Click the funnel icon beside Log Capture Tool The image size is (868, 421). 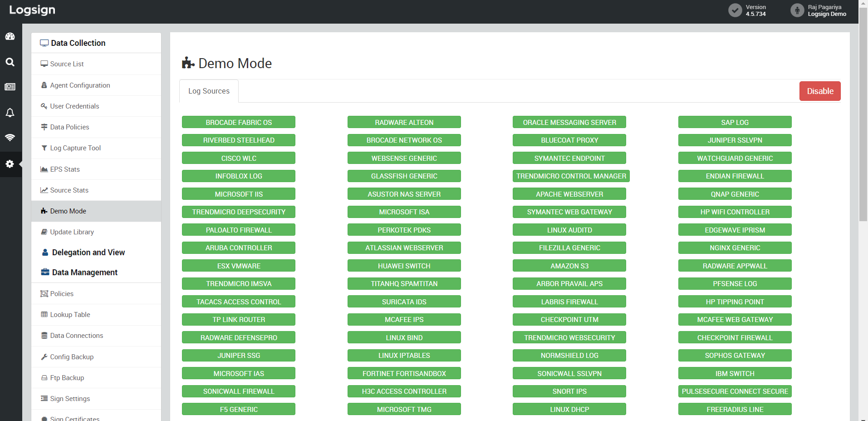[44, 148]
